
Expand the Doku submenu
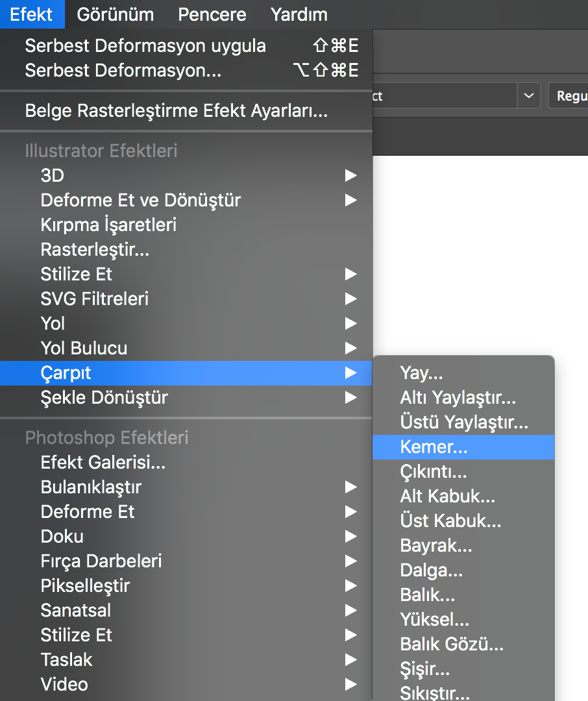point(186,536)
